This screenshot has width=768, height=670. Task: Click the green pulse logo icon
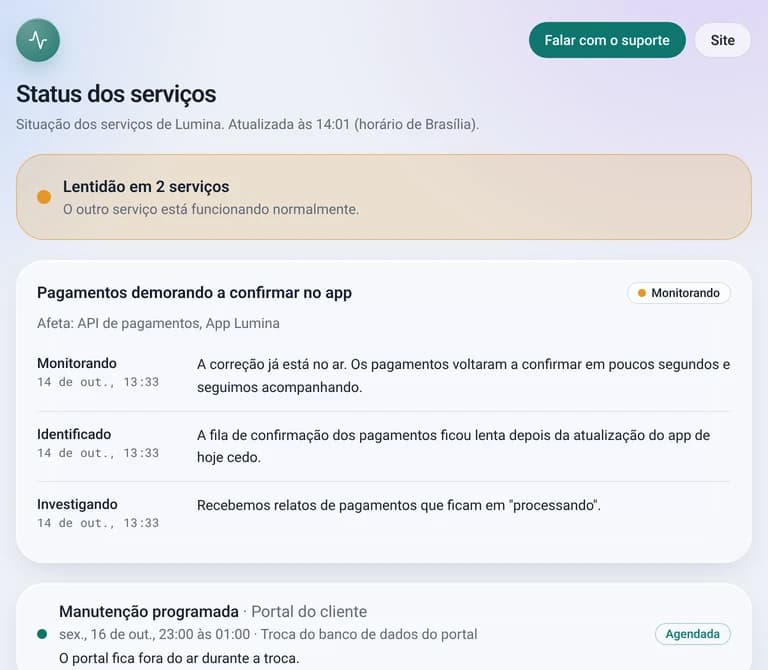38,40
